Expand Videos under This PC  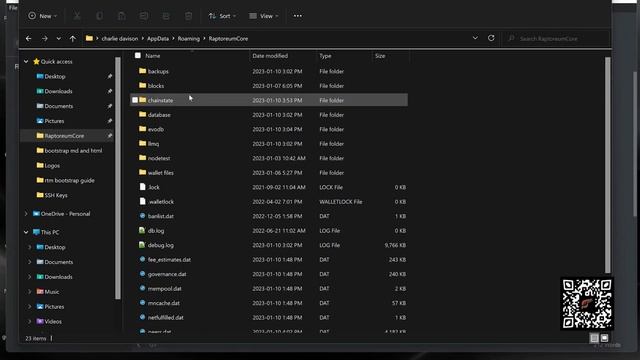(29, 321)
